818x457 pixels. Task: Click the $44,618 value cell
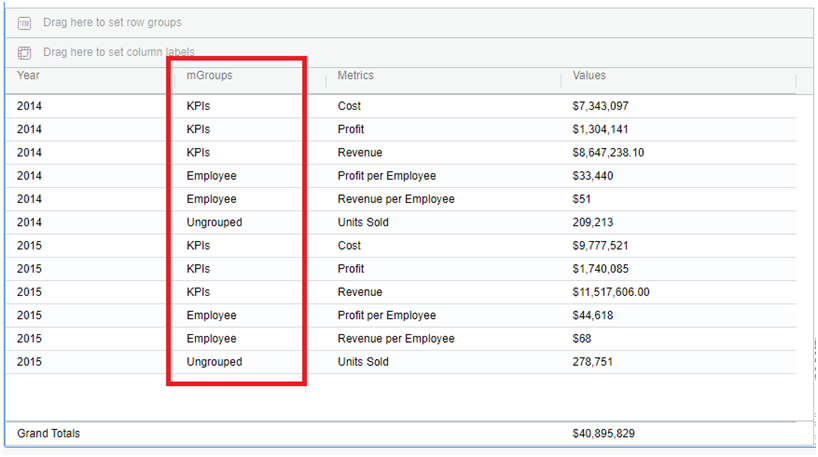[593, 315]
